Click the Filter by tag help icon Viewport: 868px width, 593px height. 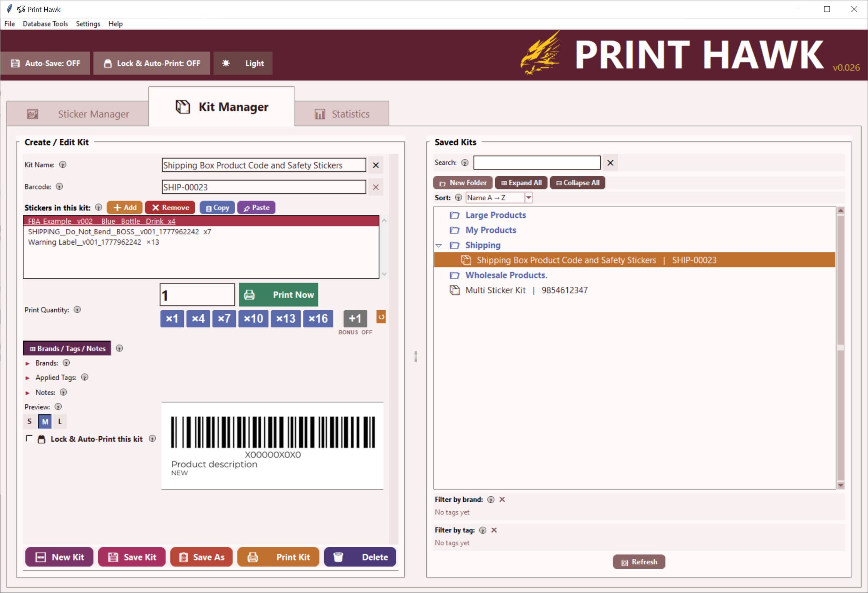[483, 530]
